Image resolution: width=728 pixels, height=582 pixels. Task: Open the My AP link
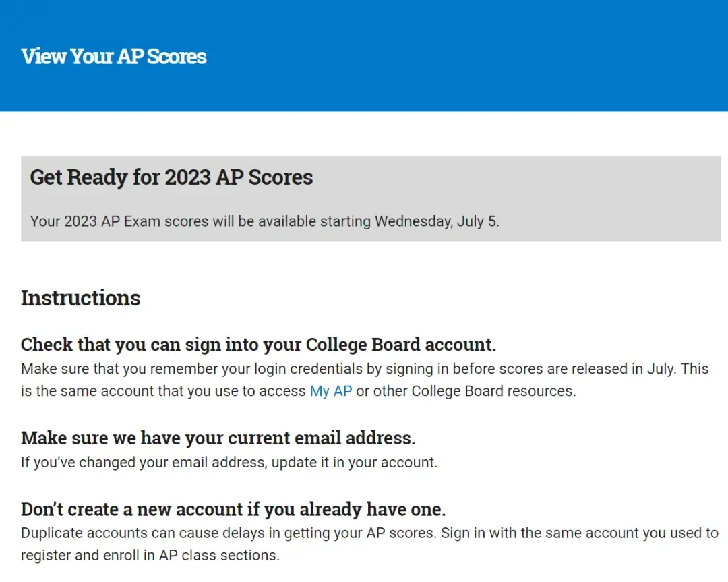330,391
